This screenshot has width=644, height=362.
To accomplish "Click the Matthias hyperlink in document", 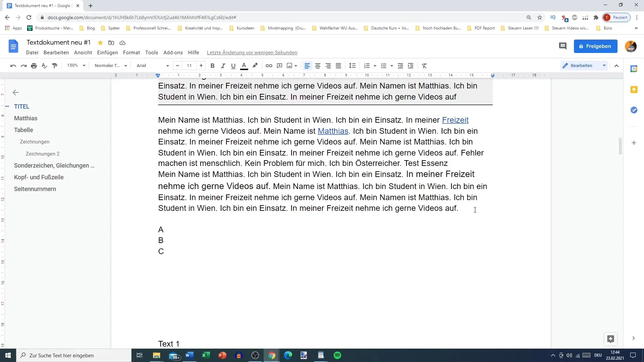I will click(333, 131).
